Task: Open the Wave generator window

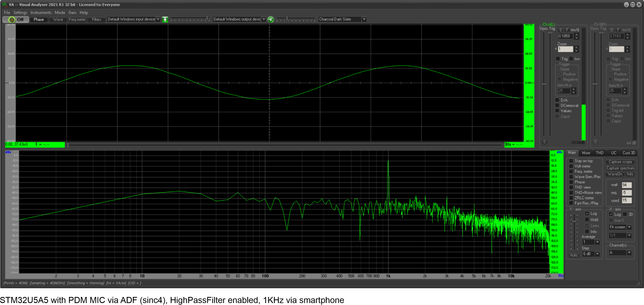Action: click(58, 19)
